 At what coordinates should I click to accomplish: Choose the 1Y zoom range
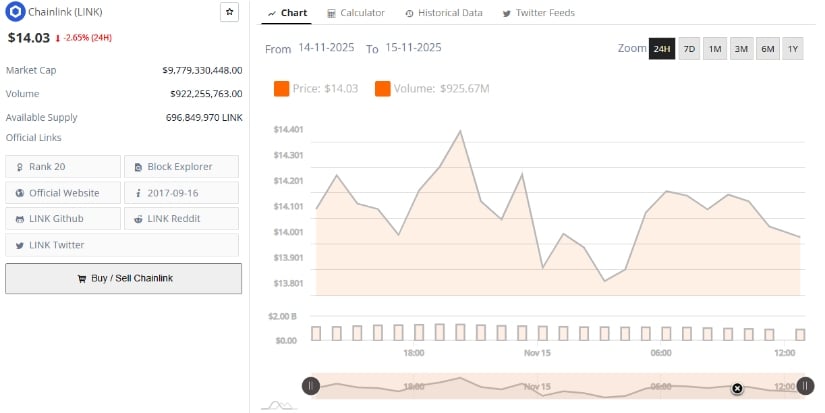click(x=792, y=49)
